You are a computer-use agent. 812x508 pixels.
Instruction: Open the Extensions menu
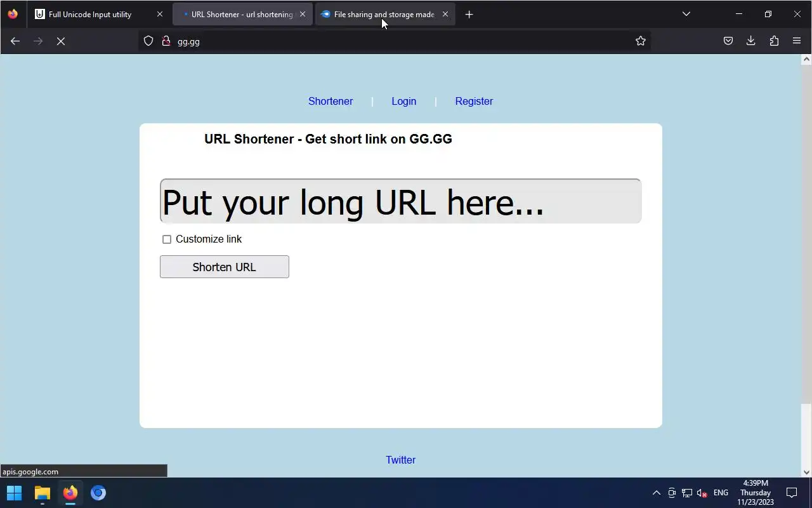(774, 41)
